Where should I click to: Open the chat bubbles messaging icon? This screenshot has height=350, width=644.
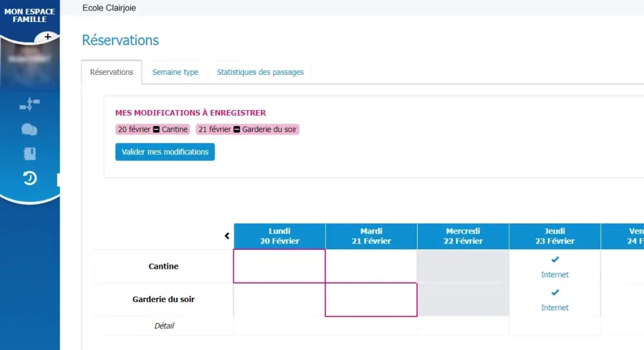tap(29, 130)
